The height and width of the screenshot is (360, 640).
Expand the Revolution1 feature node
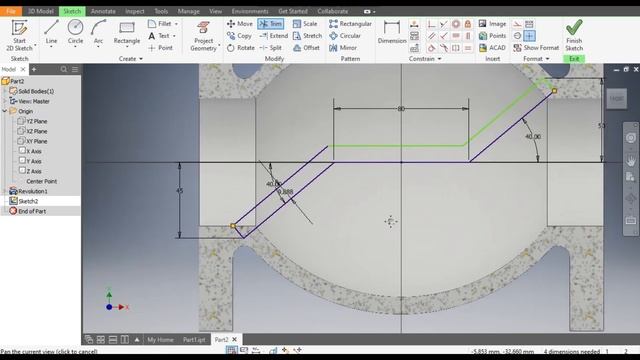(x=4, y=191)
